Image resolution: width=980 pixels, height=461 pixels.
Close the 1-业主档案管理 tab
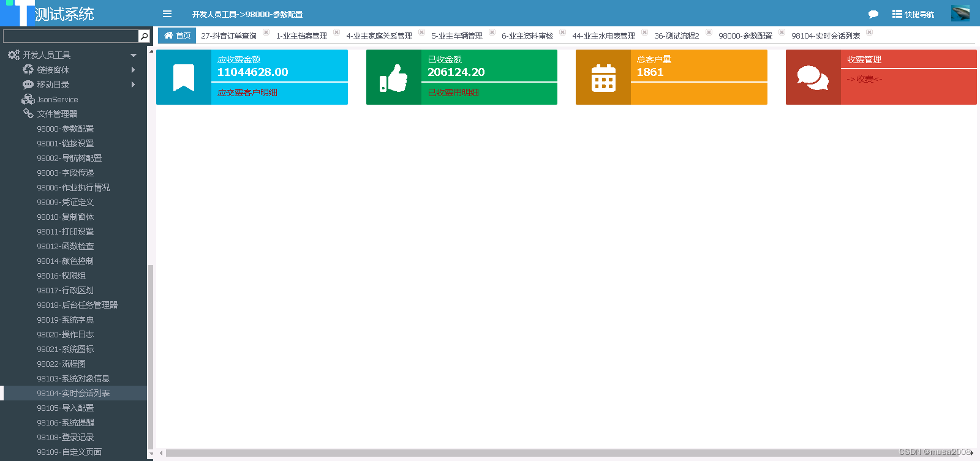[336, 32]
